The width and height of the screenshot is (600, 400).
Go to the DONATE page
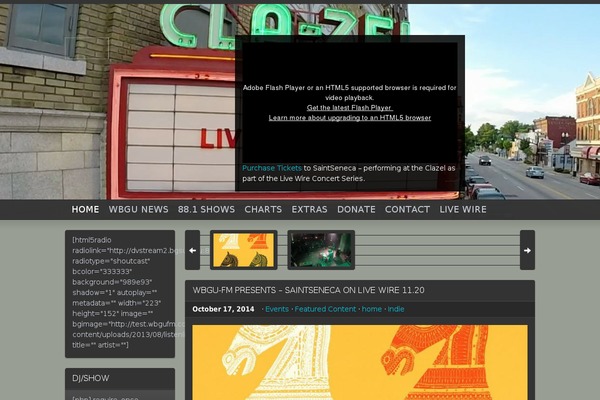356,209
